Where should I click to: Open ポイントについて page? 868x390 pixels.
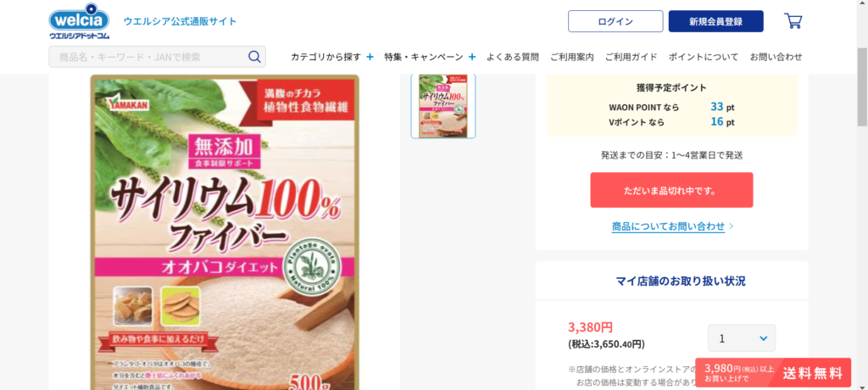(704, 57)
